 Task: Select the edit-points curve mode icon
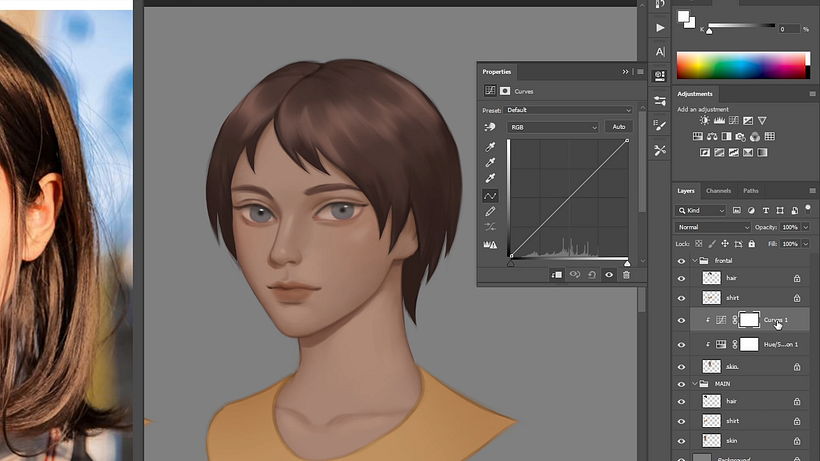pyautogui.click(x=490, y=196)
